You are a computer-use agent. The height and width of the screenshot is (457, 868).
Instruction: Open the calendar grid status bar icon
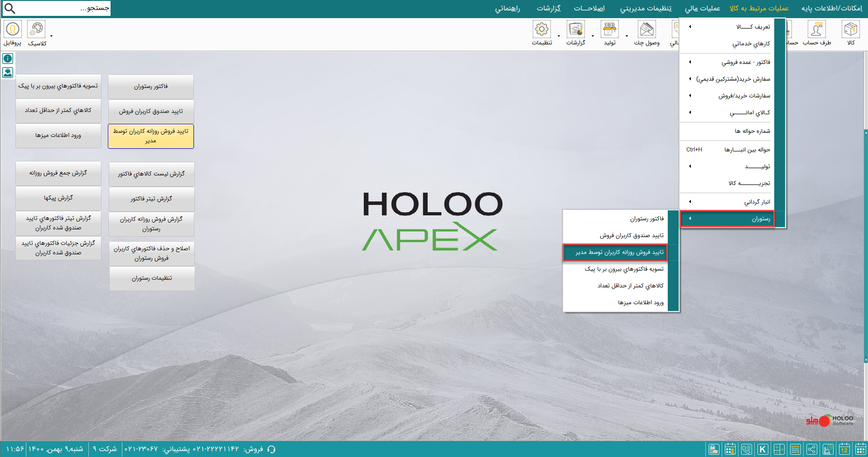coord(861,449)
